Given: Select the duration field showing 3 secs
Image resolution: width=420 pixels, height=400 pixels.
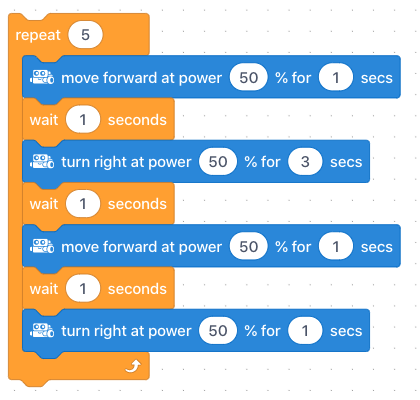Looking at the screenshot, I should 305,162.
